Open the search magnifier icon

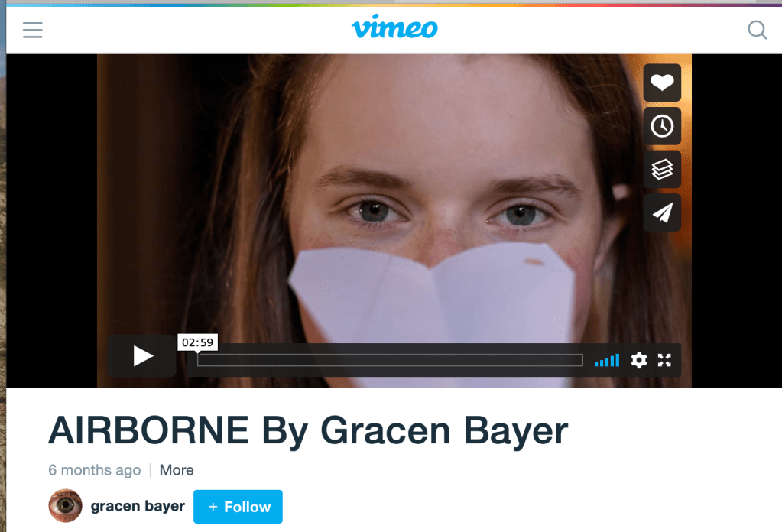pyautogui.click(x=757, y=30)
